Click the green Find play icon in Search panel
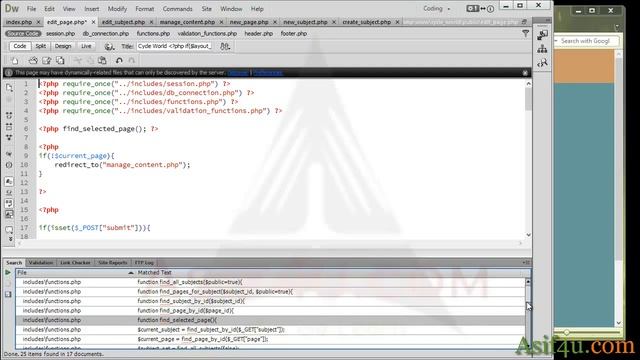This screenshot has width=640, height=360. (x=8, y=272)
